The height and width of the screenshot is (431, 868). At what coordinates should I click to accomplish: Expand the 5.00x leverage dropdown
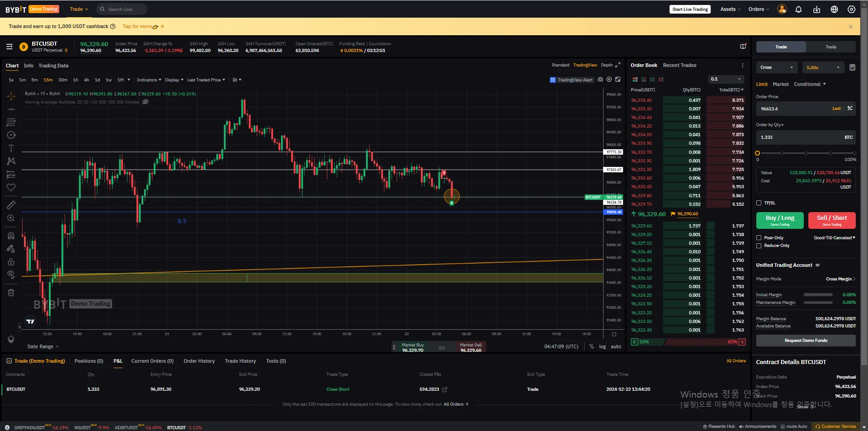(823, 67)
